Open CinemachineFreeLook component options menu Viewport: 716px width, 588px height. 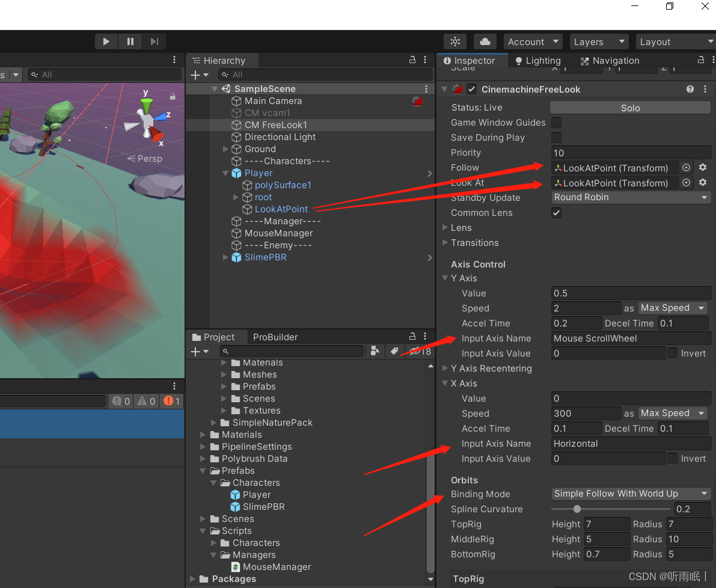click(705, 89)
